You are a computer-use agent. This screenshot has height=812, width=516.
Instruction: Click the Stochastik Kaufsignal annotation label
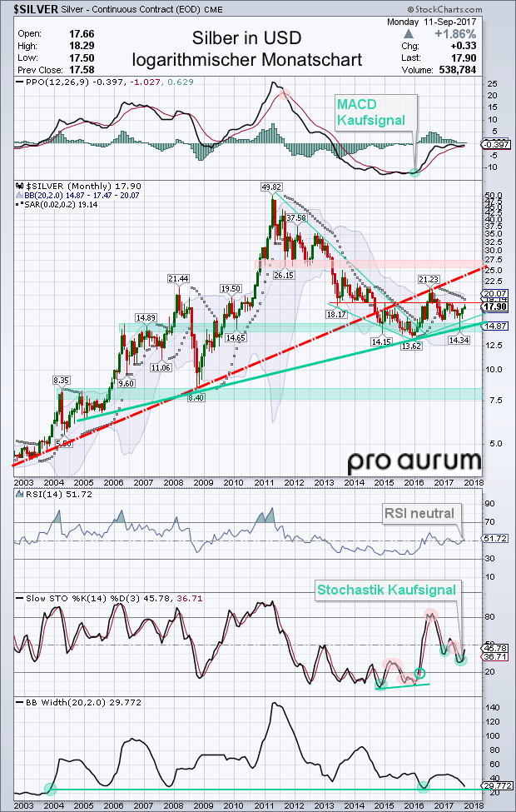coord(387,590)
